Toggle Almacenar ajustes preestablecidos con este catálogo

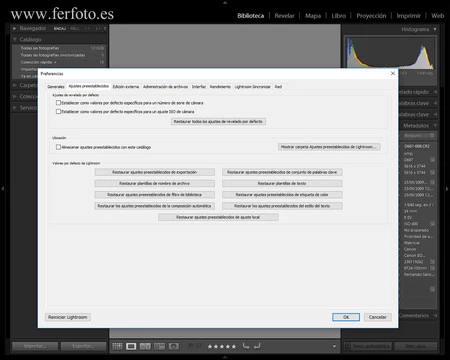pyautogui.click(x=58, y=147)
